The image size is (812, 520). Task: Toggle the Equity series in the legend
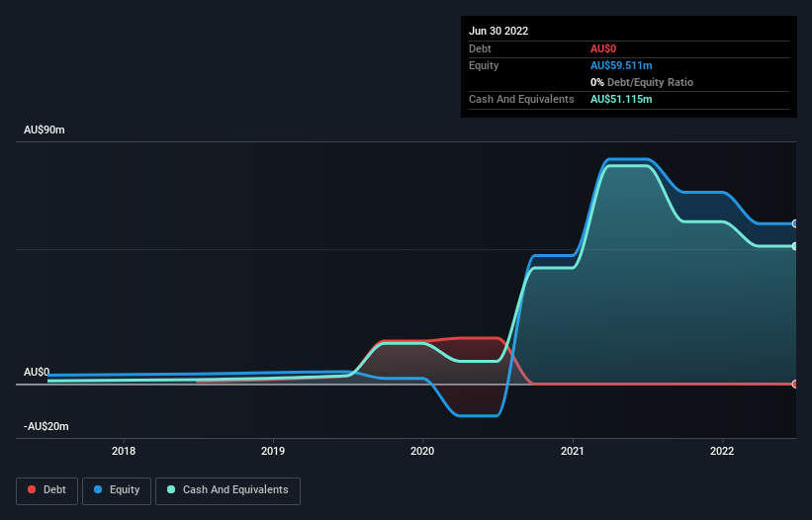[x=117, y=490]
